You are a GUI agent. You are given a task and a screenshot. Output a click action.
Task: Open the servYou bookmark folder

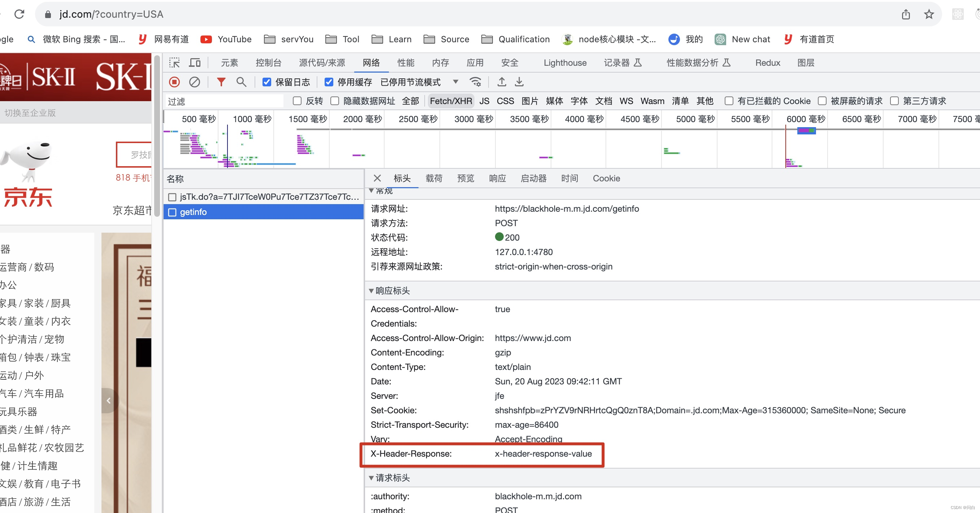click(x=289, y=39)
